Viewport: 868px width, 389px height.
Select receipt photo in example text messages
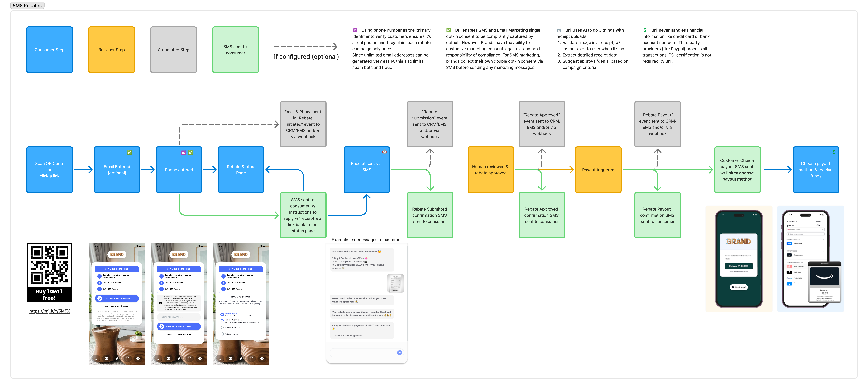(396, 283)
